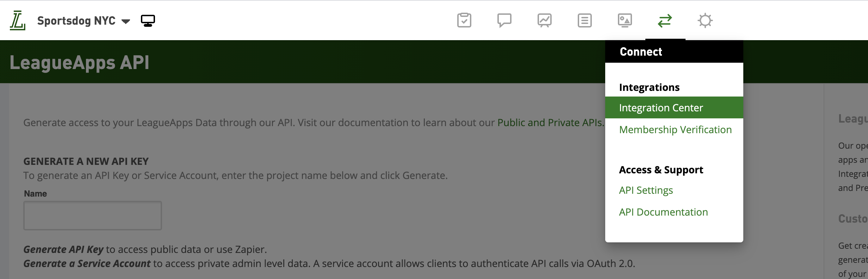The width and height of the screenshot is (868, 279).
Task: Click the Access & Support section heading
Action: point(661,170)
